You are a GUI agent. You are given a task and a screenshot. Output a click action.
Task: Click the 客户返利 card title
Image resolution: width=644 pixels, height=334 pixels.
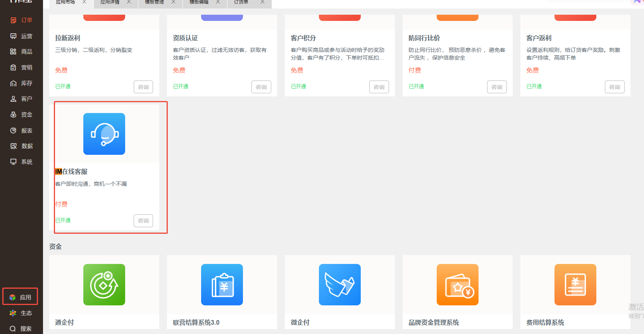pos(539,38)
